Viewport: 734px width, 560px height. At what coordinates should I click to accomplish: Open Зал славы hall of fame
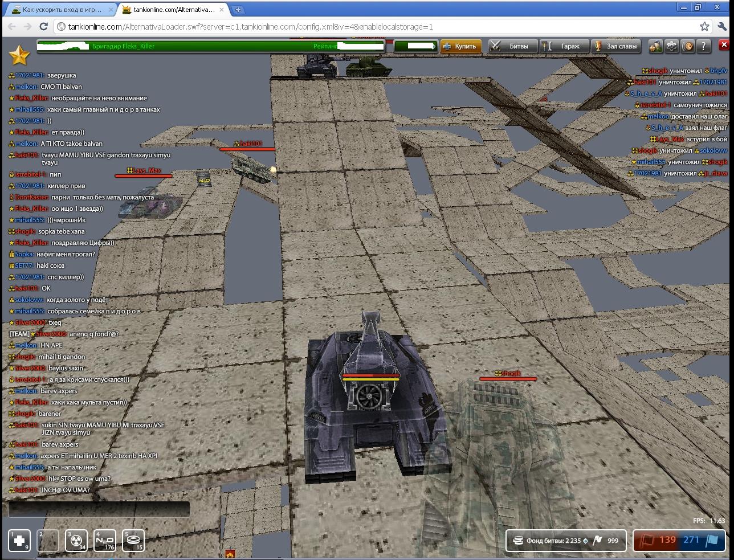point(615,47)
